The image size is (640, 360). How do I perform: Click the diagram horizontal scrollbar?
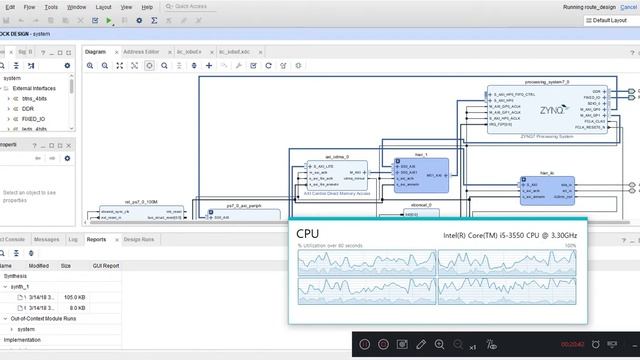pyautogui.click(x=359, y=223)
